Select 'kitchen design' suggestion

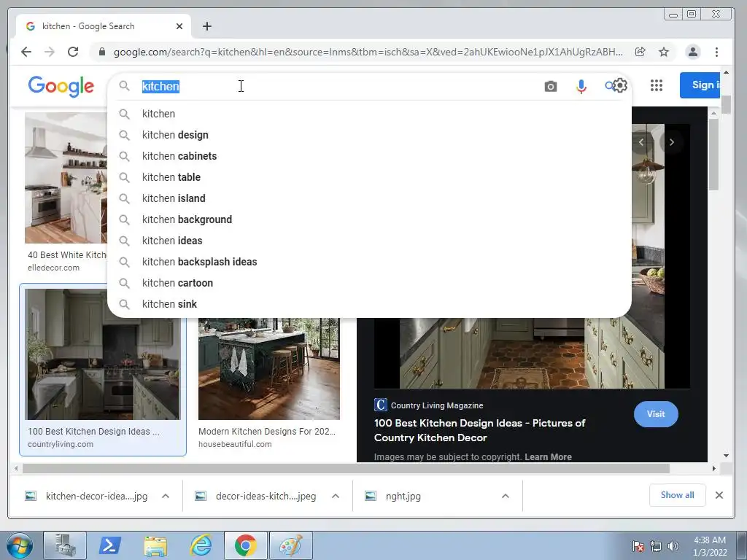(369, 135)
